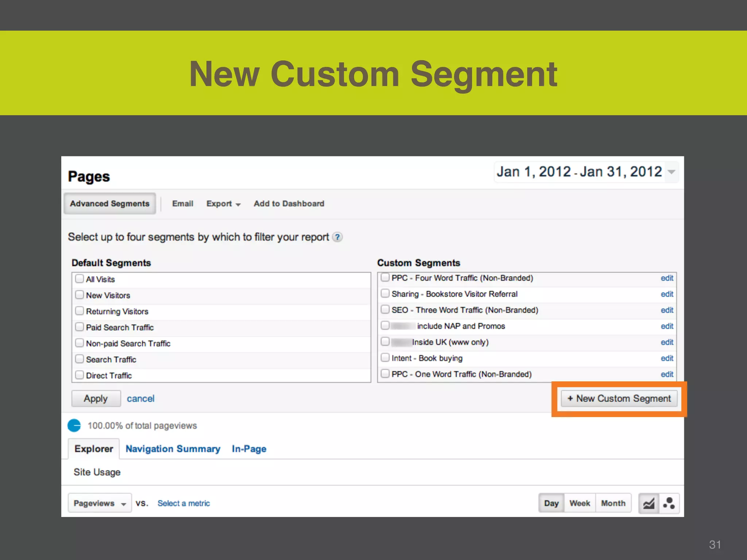
Task: Check PPC - Four Word Traffic segment
Action: click(x=385, y=277)
